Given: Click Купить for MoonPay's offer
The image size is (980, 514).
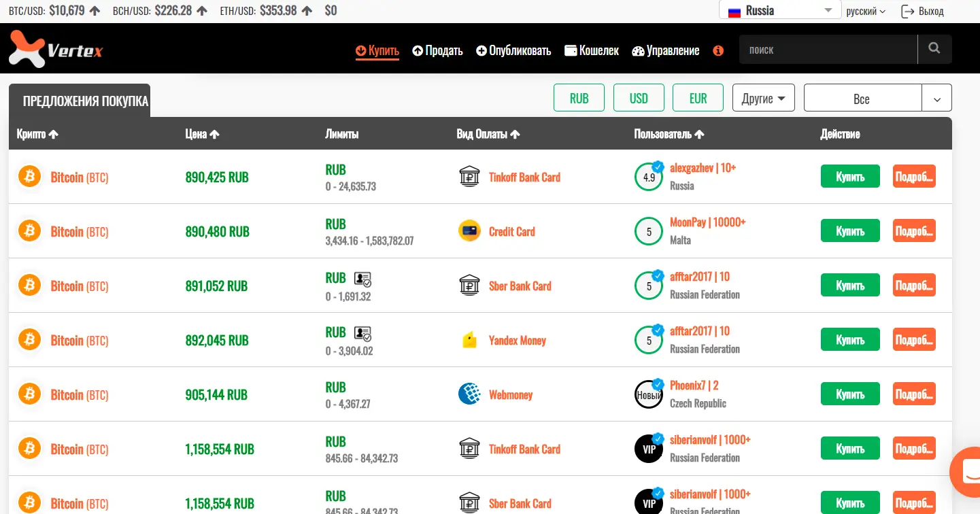Looking at the screenshot, I should (x=850, y=231).
